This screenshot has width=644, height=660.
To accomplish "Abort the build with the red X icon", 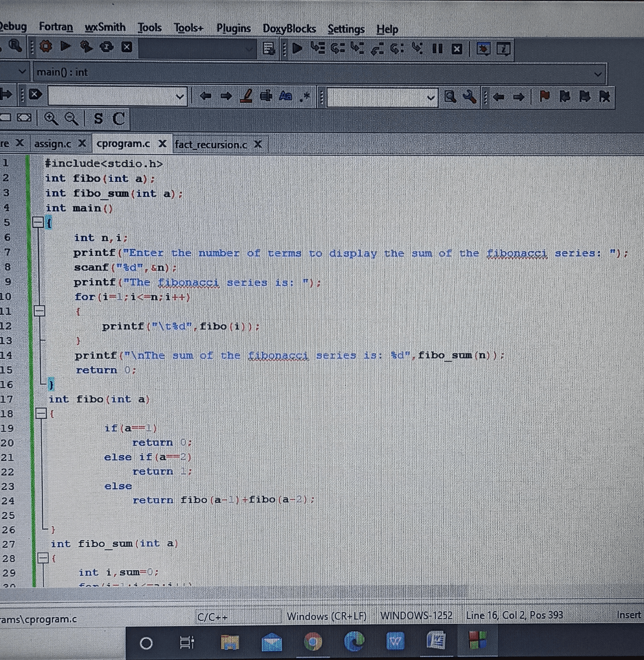I will (x=126, y=48).
